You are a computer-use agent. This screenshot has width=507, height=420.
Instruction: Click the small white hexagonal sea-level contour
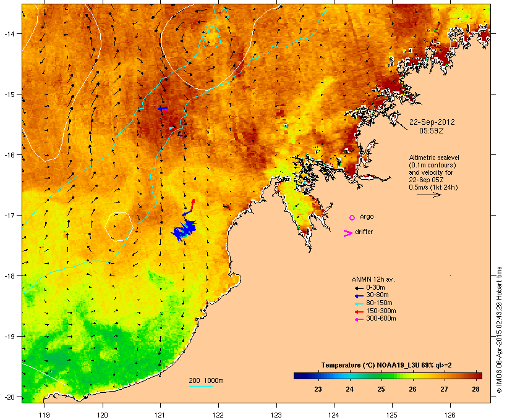point(119,227)
